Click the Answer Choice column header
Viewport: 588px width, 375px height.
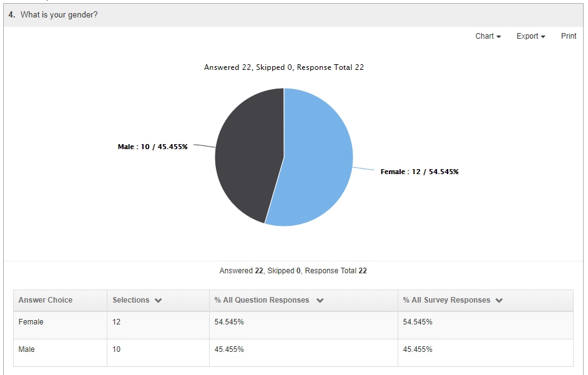coord(60,300)
